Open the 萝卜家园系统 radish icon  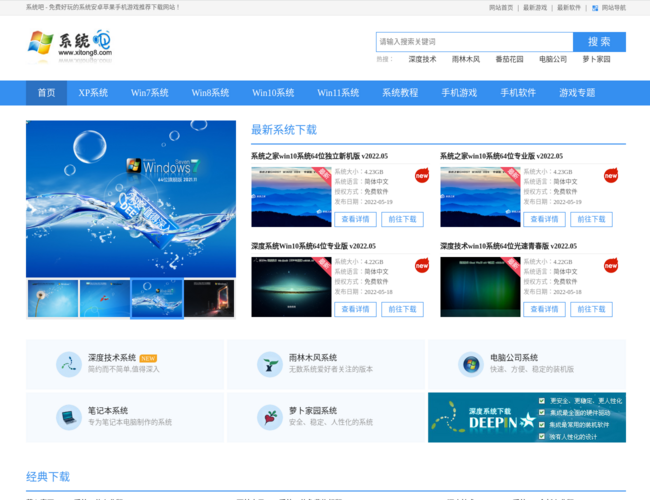pyautogui.click(x=270, y=417)
